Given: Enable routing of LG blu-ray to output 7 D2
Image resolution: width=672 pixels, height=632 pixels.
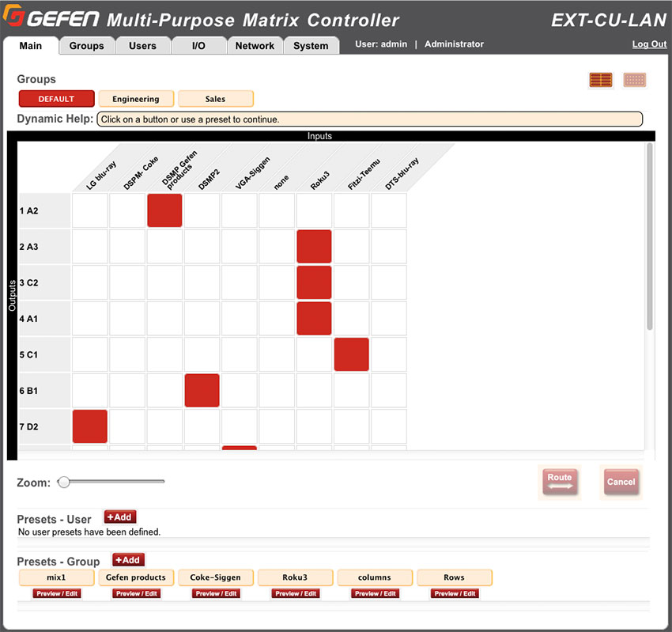Looking at the screenshot, I should point(89,426).
